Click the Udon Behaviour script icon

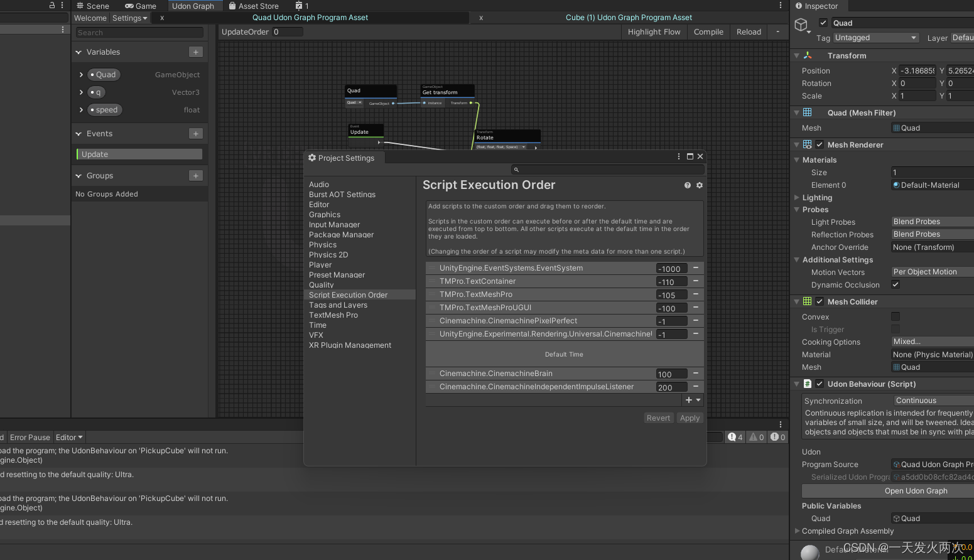(808, 384)
